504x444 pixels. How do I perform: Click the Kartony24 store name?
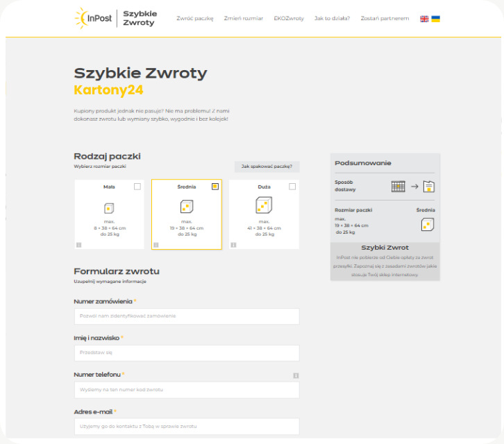[108, 90]
